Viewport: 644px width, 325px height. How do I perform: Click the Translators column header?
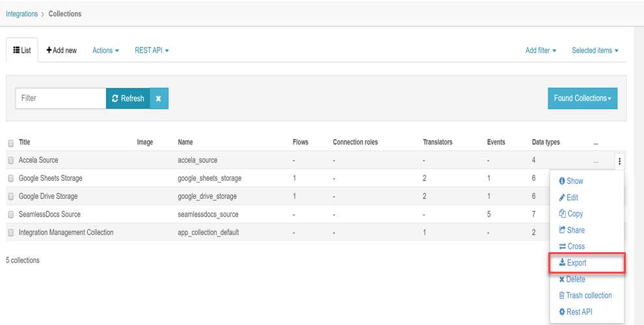tap(437, 142)
